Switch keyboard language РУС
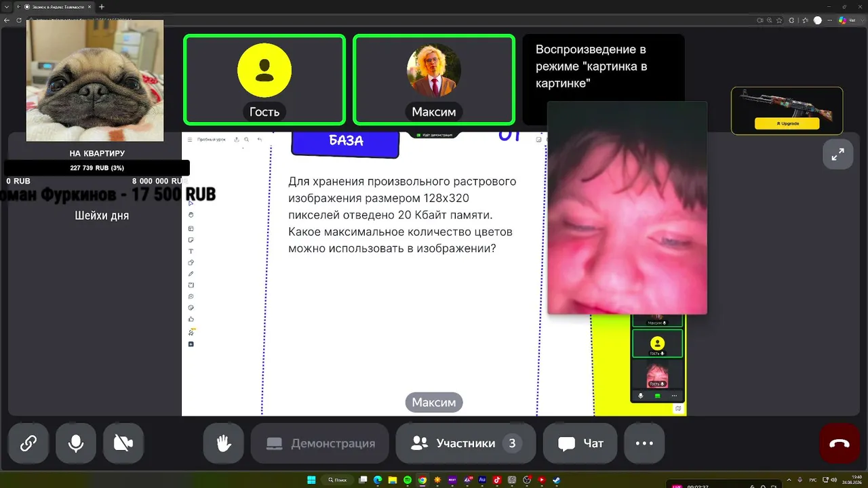The image size is (868, 488). pos(813,480)
